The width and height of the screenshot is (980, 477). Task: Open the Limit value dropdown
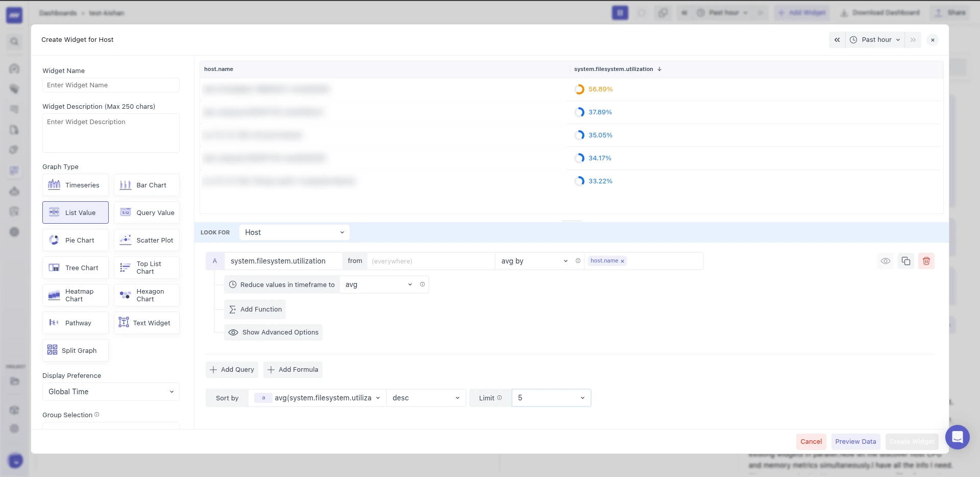(551, 398)
